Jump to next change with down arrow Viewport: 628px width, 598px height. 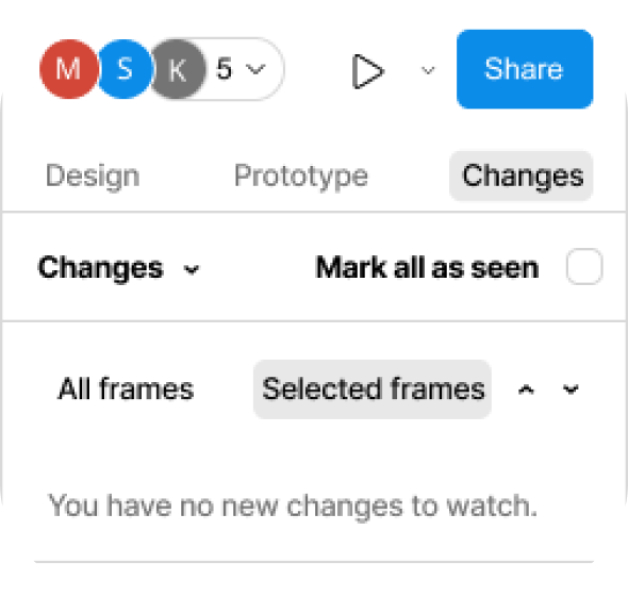(571, 390)
